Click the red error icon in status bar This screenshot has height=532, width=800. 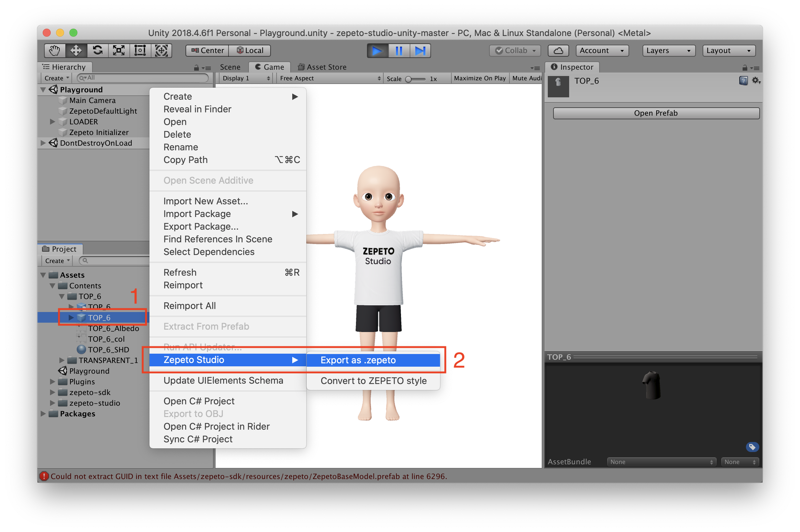44,477
